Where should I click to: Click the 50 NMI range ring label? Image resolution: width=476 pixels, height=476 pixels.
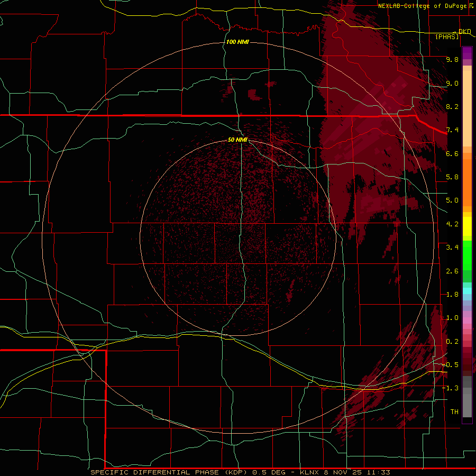237,140
